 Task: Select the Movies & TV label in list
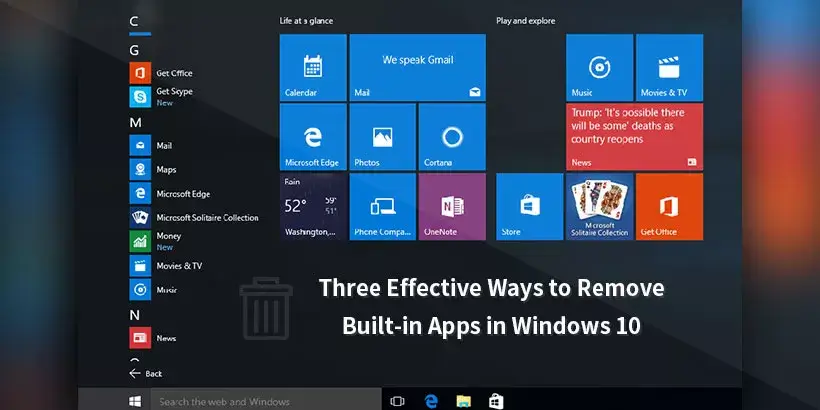click(179, 266)
